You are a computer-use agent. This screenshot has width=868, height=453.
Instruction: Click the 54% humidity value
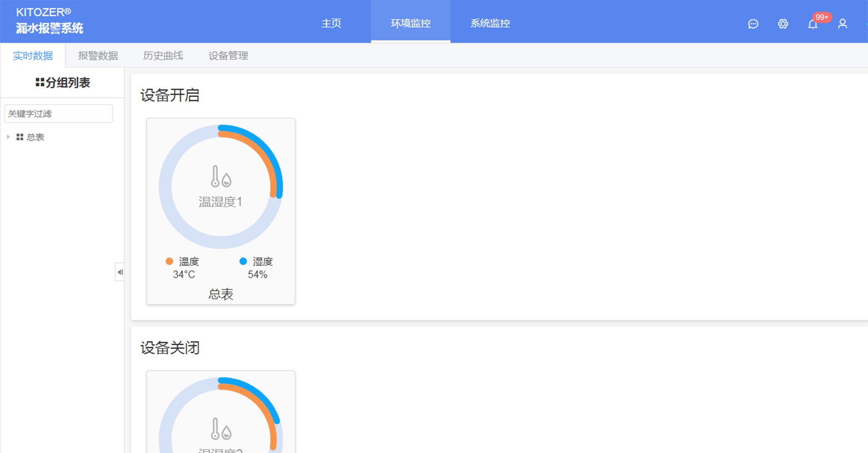coord(258,274)
